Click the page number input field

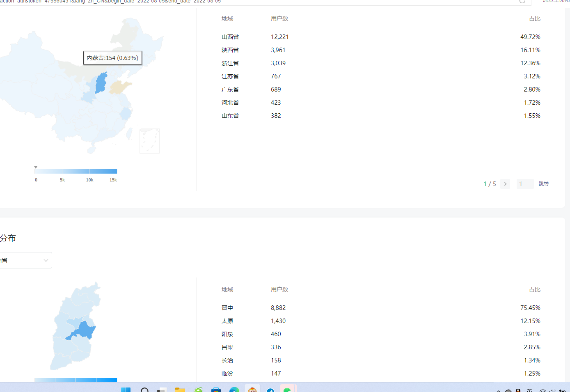[525, 184]
